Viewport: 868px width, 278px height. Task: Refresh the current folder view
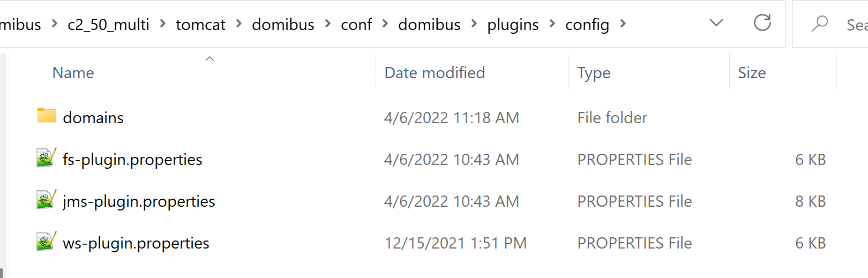pos(762,23)
